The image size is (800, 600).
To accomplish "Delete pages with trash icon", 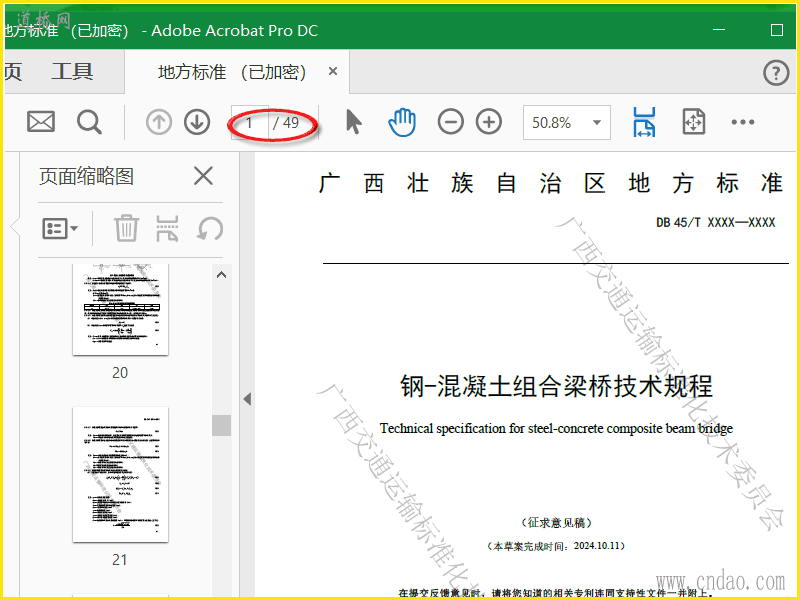I will tap(126, 228).
